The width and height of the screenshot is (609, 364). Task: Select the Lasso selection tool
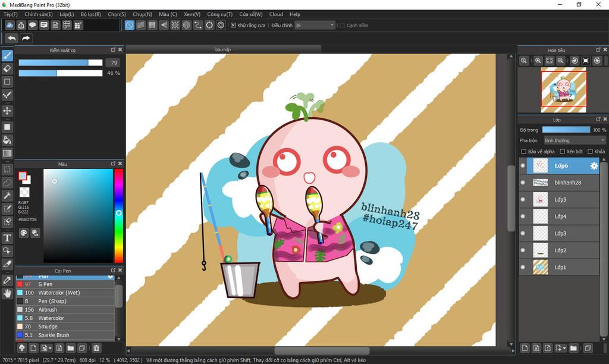(7, 182)
